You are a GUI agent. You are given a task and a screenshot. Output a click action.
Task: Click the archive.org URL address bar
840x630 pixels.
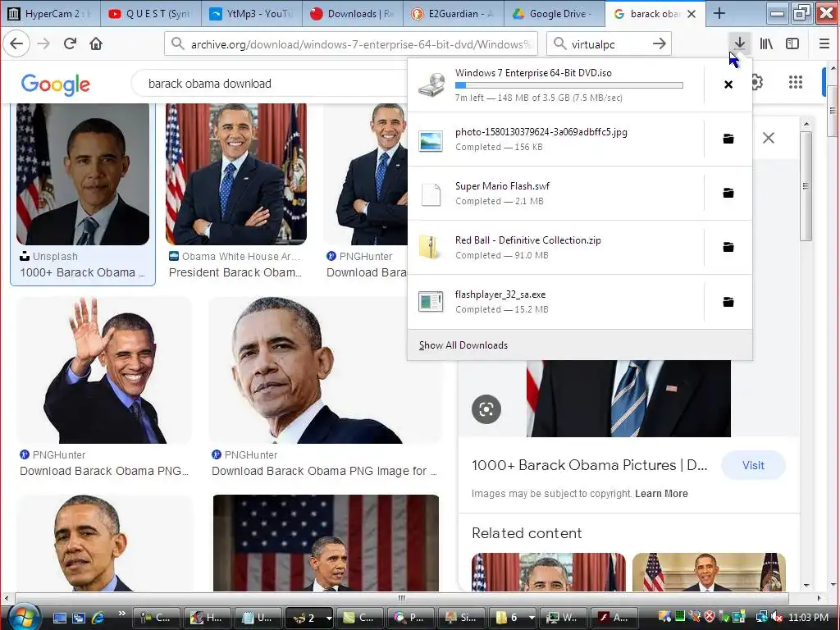click(351, 43)
